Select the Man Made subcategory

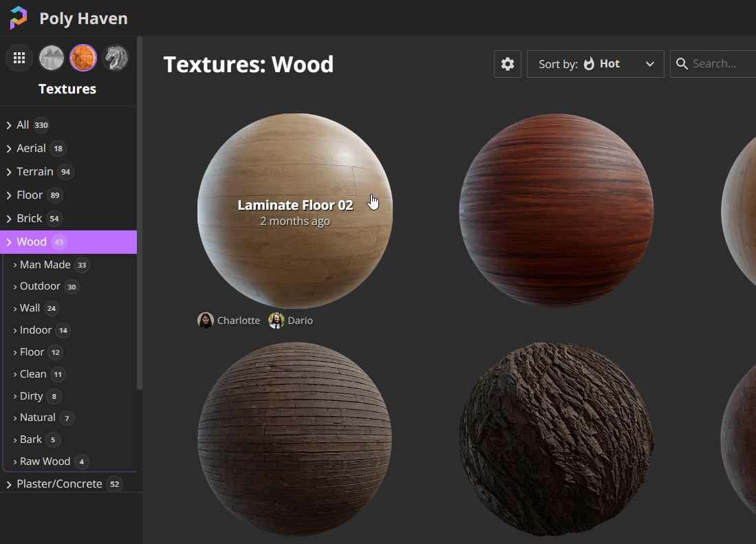[45, 265]
